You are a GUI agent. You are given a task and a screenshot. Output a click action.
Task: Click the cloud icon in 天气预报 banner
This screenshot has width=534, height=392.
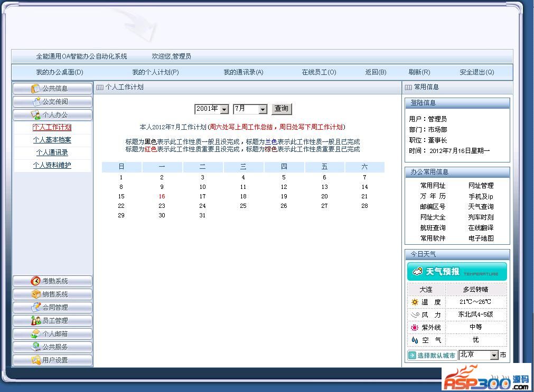click(x=417, y=272)
